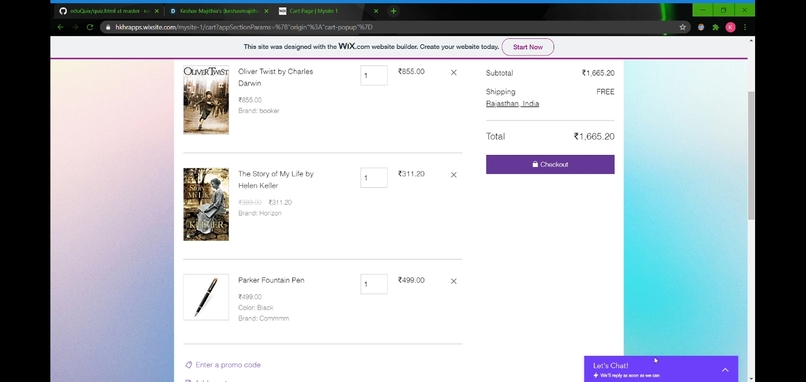Bookmark this page with the star icon
The height and width of the screenshot is (382, 806).
pyautogui.click(x=682, y=27)
